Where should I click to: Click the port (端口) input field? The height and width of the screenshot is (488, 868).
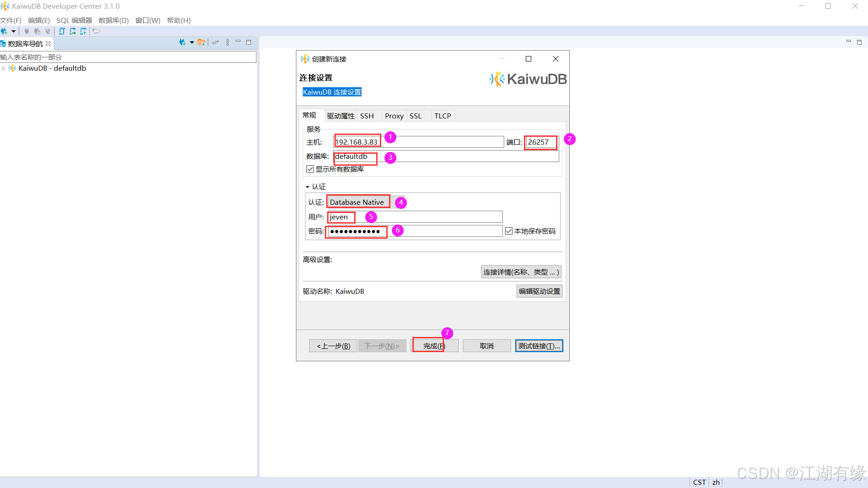click(542, 142)
